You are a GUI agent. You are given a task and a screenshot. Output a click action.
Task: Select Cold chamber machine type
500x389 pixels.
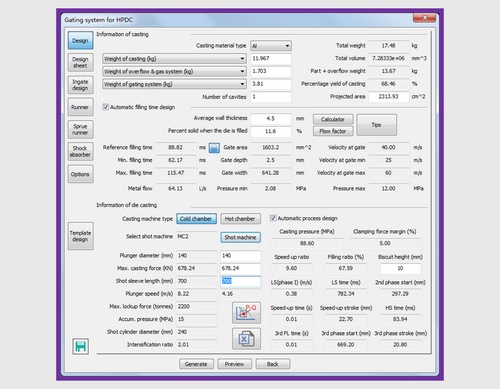tap(196, 219)
